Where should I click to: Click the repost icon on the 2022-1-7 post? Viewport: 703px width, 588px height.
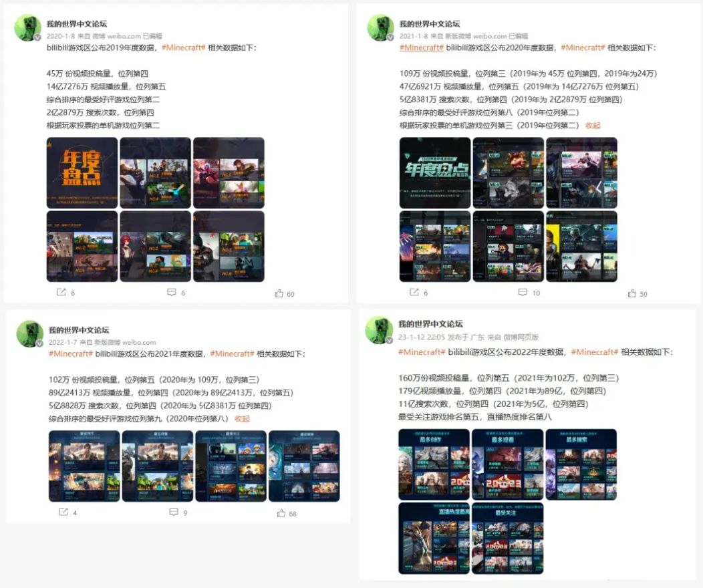coord(63,512)
